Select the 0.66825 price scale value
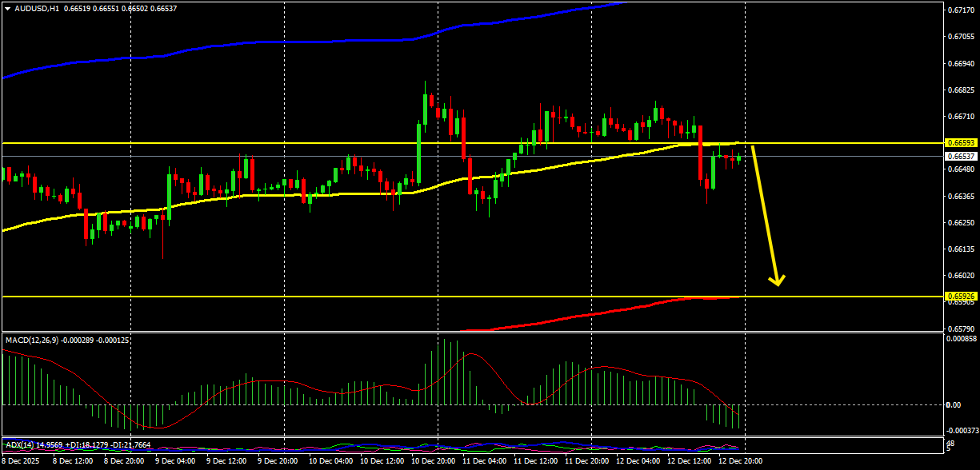The image size is (980, 470). pyautogui.click(x=959, y=90)
